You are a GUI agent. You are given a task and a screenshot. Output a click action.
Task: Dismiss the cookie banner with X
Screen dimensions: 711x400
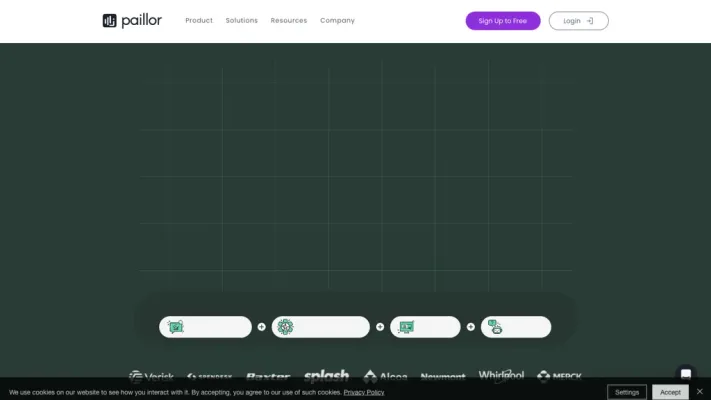point(700,392)
